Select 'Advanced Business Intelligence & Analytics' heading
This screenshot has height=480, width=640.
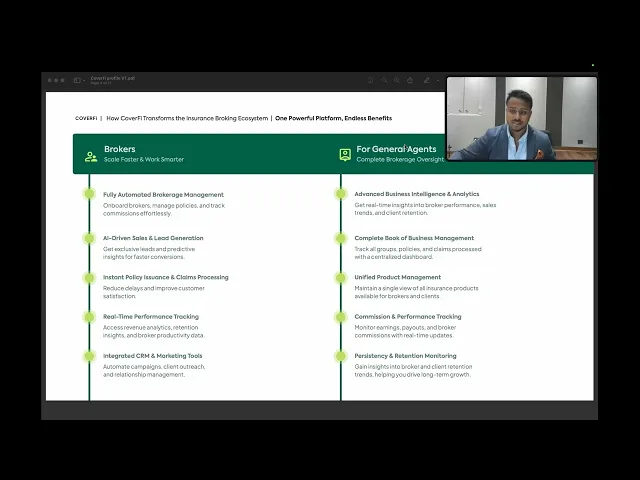click(x=417, y=194)
